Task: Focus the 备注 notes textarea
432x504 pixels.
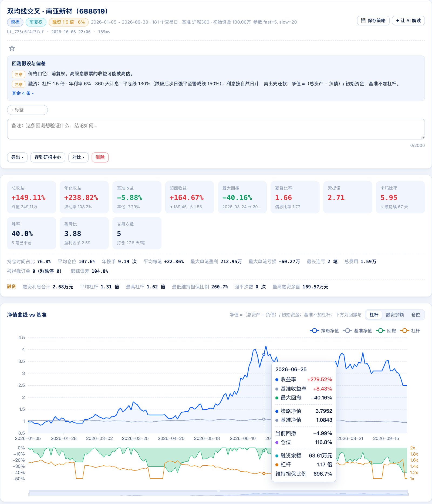Action: (216, 129)
